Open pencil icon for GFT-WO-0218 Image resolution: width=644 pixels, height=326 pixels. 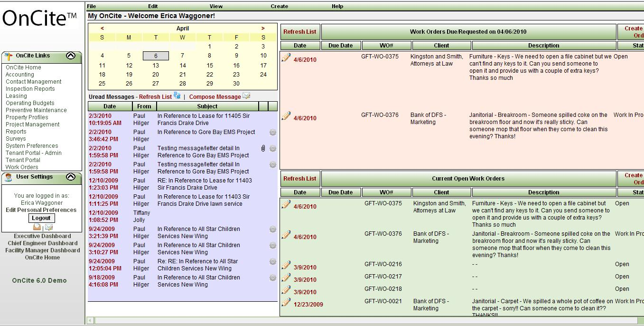(286, 290)
